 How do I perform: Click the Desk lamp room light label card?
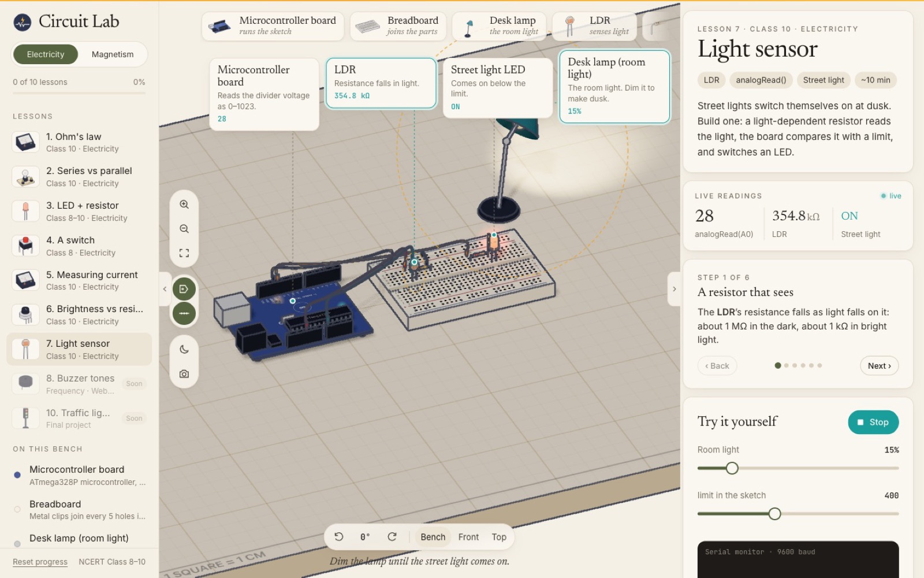pyautogui.click(x=614, y=87)
